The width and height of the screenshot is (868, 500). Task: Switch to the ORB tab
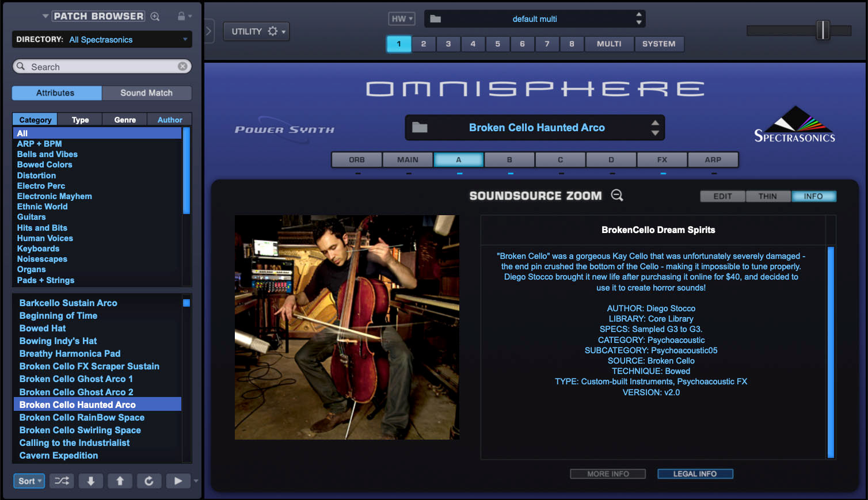(x=357, y=159)
